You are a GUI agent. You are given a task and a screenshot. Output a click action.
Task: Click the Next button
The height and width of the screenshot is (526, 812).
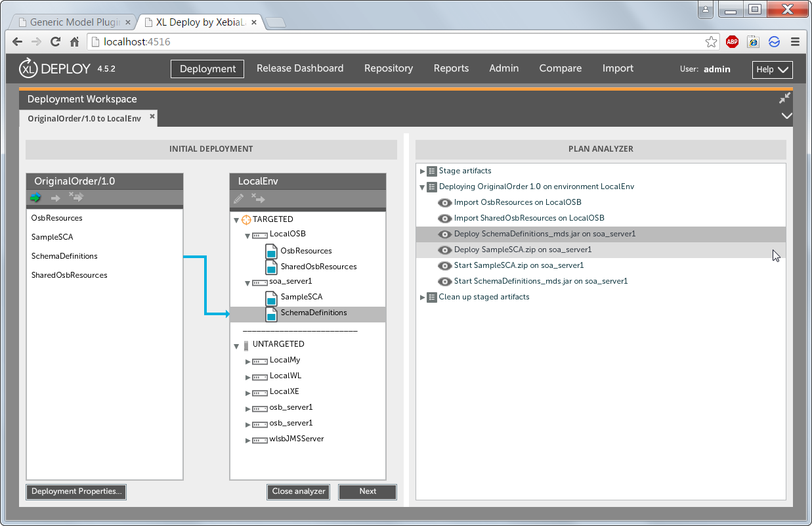(x=368, y=492)
